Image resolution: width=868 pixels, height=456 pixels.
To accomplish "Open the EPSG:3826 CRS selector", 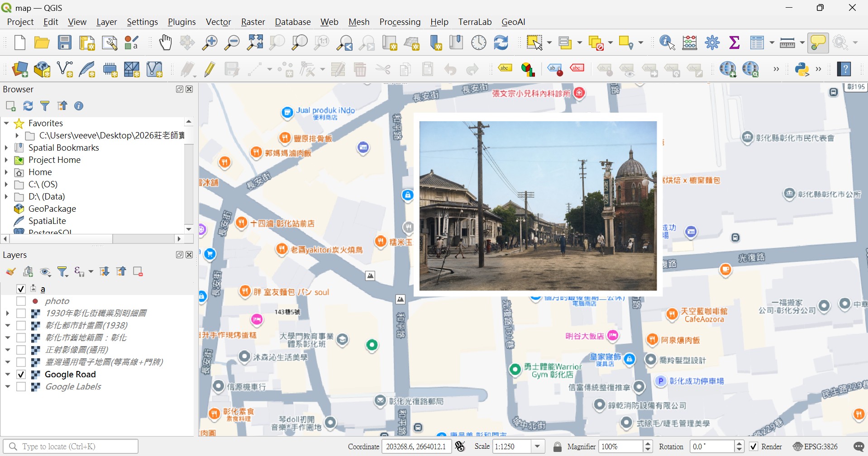I will 815,447.
